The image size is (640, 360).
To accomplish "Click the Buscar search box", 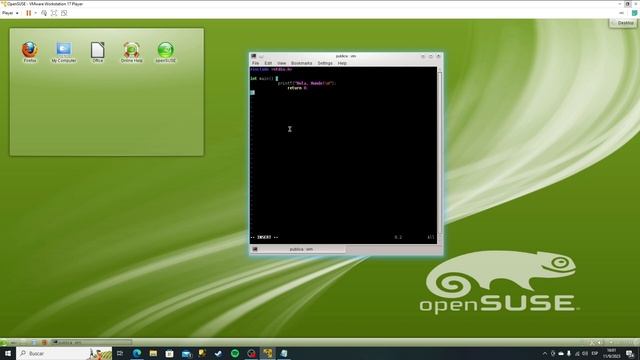I will click(x=64, y=353).
